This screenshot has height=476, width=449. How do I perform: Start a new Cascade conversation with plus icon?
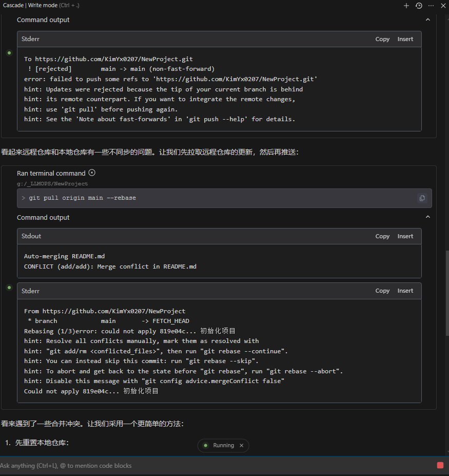406,6
